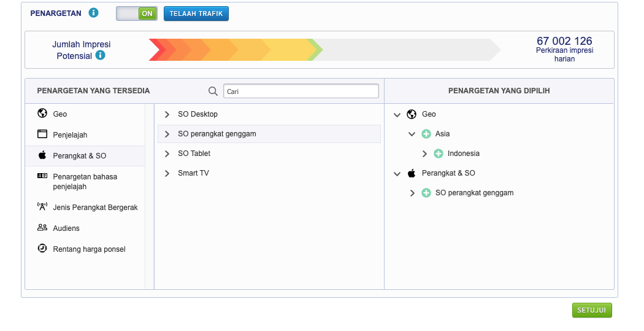This screenshot has height=331, width=644.
Task: Click the info icon beside PENARGETAN
Action: (93, 13)
